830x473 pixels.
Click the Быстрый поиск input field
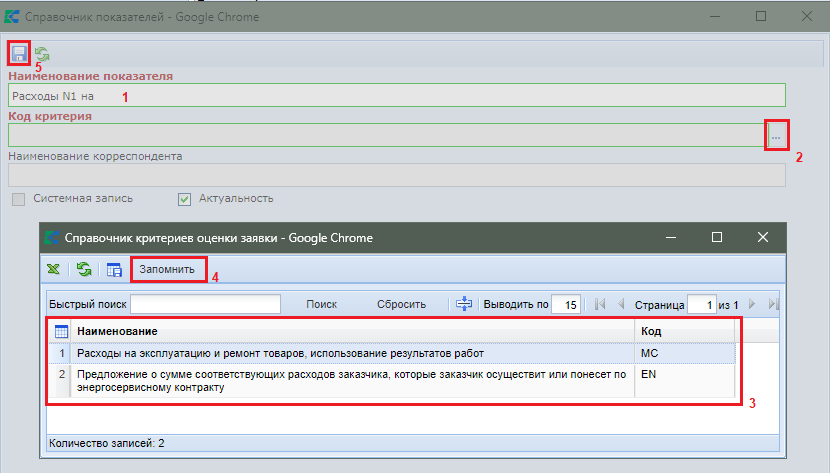click(206, 304)
